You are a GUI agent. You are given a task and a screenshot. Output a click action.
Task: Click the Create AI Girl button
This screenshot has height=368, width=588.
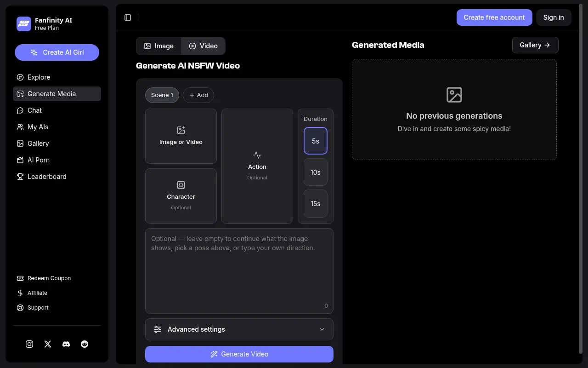pyautogui.click(x=57, y=52)
